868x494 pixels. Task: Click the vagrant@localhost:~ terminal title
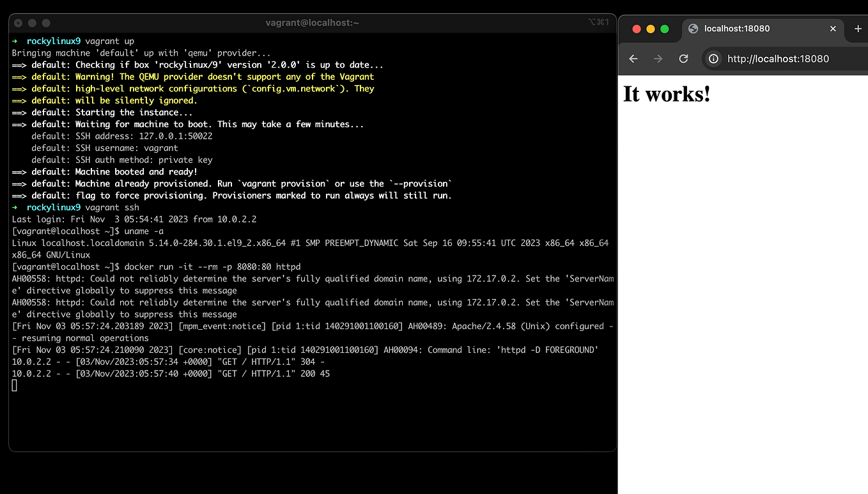312,22
